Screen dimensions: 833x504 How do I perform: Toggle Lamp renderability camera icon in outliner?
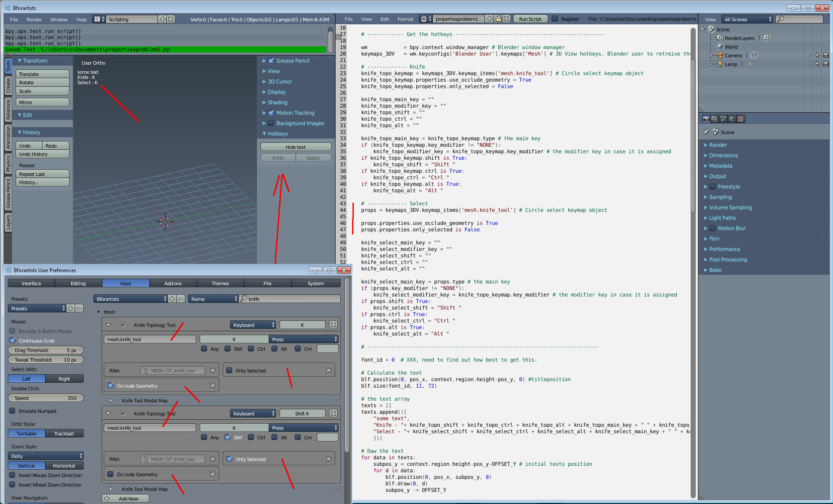[x=826, y=64]
